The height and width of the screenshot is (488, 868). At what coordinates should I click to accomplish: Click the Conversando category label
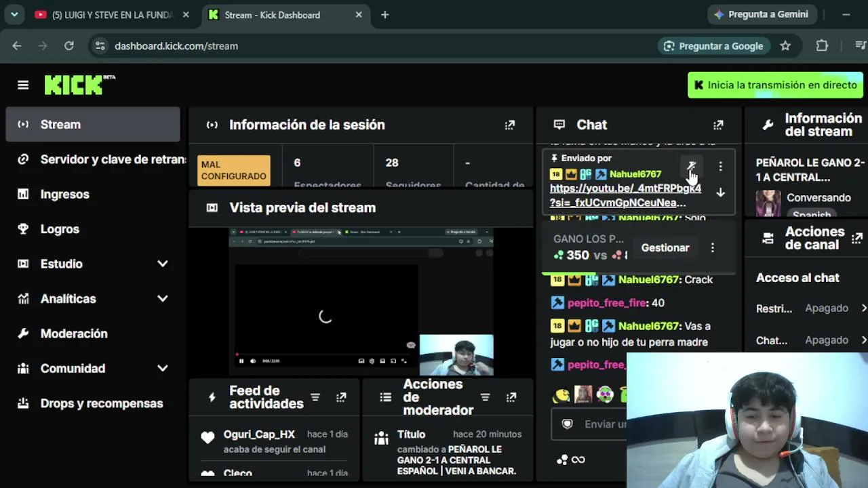coord(818,198)
